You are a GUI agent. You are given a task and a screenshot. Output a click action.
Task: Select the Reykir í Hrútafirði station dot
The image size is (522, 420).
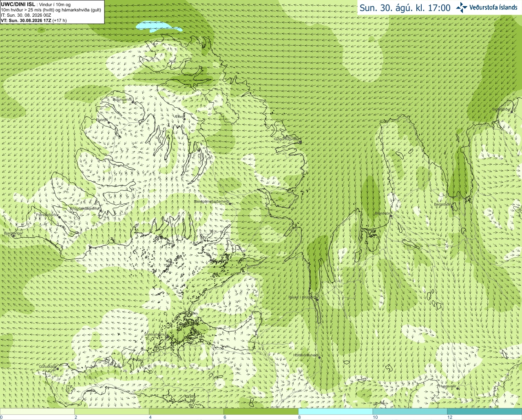coord(316,299)
